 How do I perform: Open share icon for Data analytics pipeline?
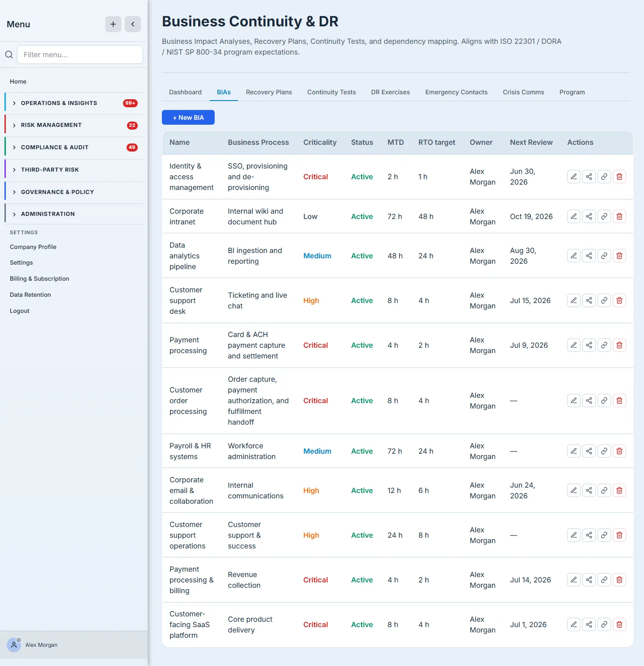589,256
